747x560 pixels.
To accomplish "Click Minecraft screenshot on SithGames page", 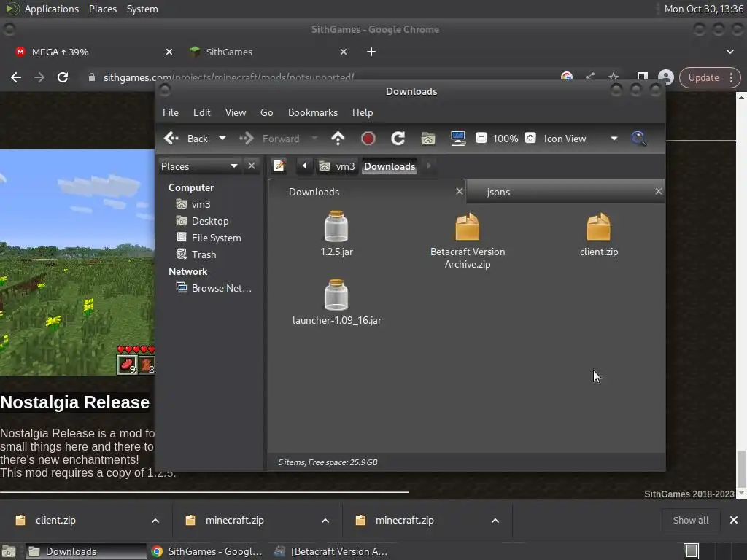I will pos(77,262).
